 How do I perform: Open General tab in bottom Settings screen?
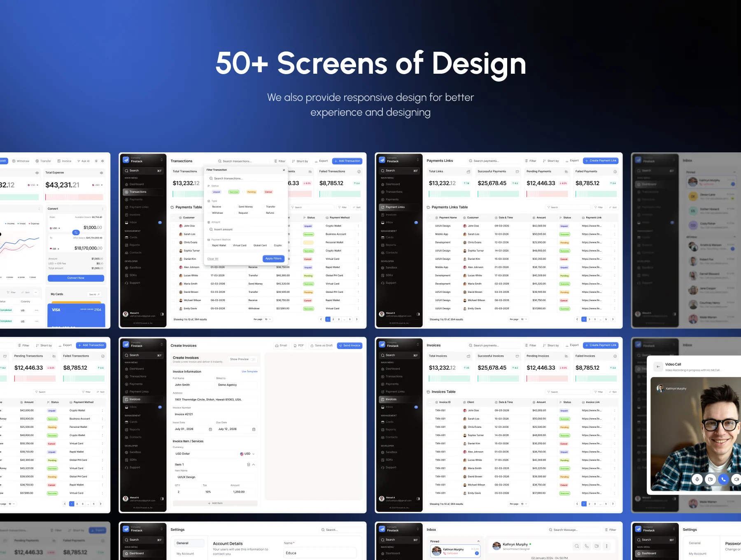[189, 543]
